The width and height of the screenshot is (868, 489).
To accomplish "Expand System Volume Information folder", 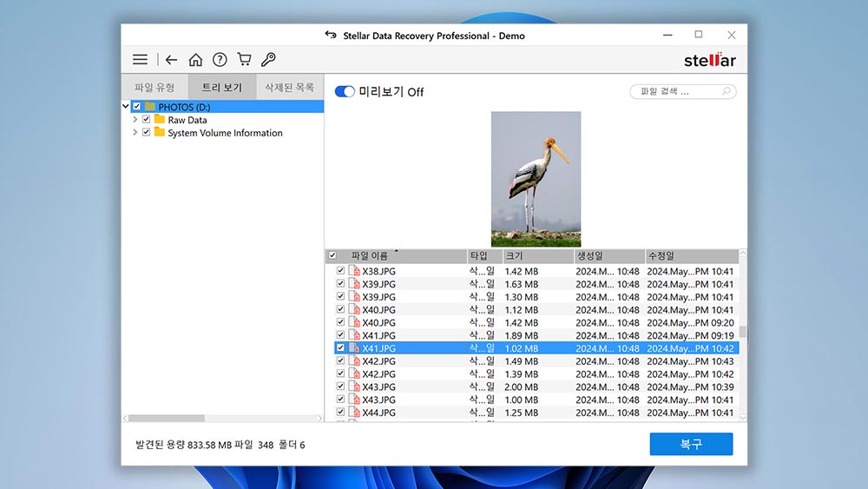I will (135, 132).
